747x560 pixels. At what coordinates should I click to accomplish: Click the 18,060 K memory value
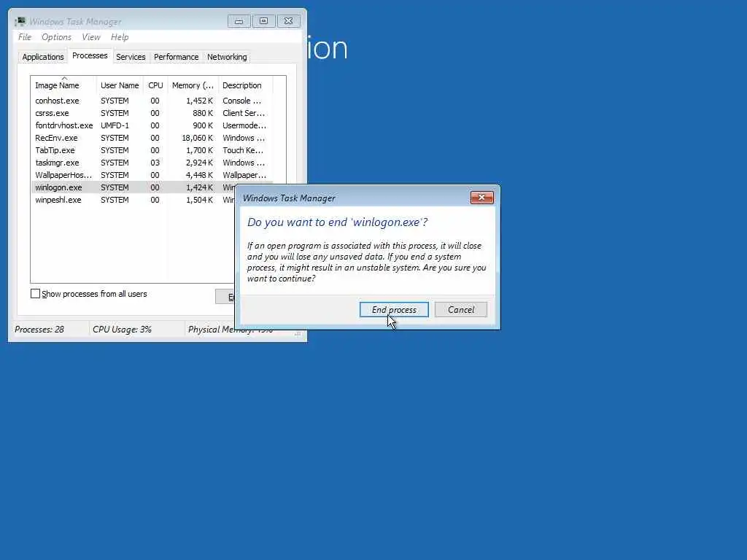pyautogui.click(x=197, y=138)
